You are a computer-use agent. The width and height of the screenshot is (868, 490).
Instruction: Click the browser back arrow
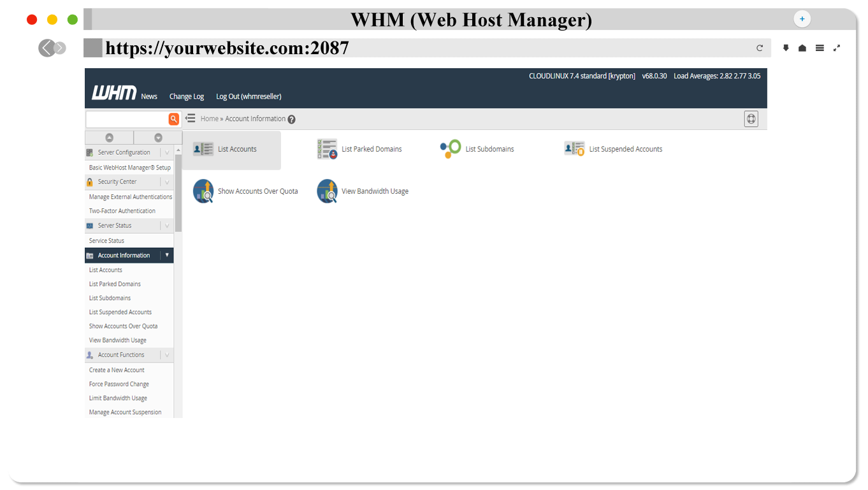click(46, 48)
